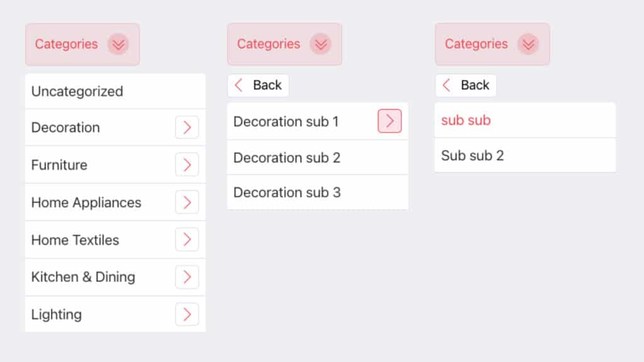The image size is (644, 362).
Task: Select the red 'sub sub' entry
Action: pyautogui.click(x=465, y=120)
